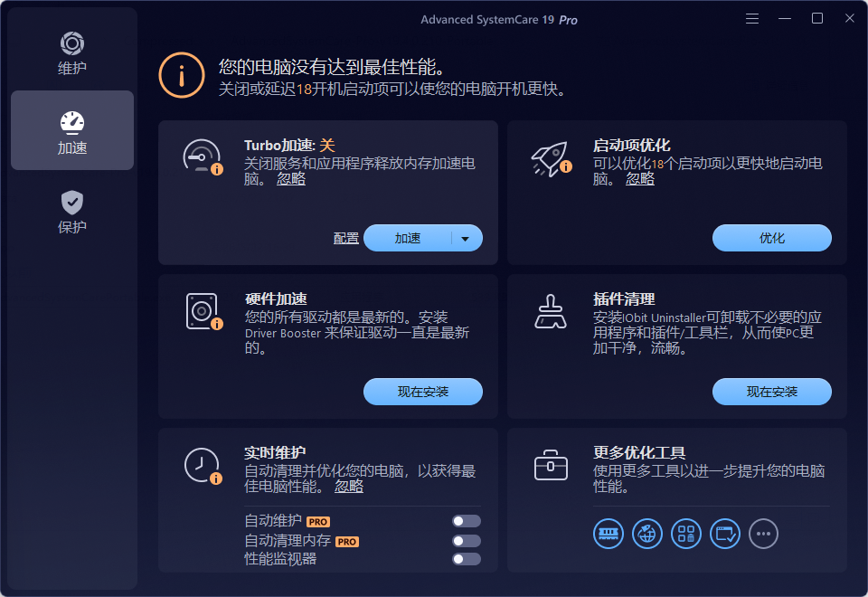Open the 配置 link for Turbo boost
Image resolution: width=868 pixels, height=597 pixels.
point(346,239)
